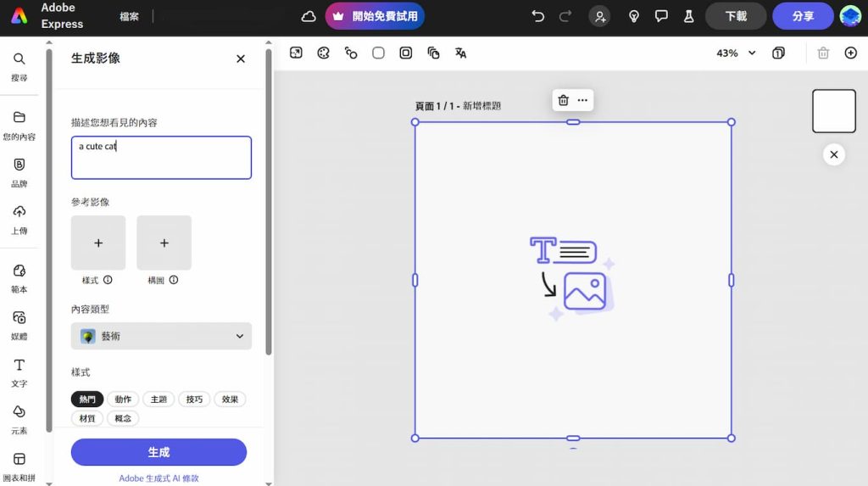Show info for Composition (構圖) reference

tap(174, 280)
